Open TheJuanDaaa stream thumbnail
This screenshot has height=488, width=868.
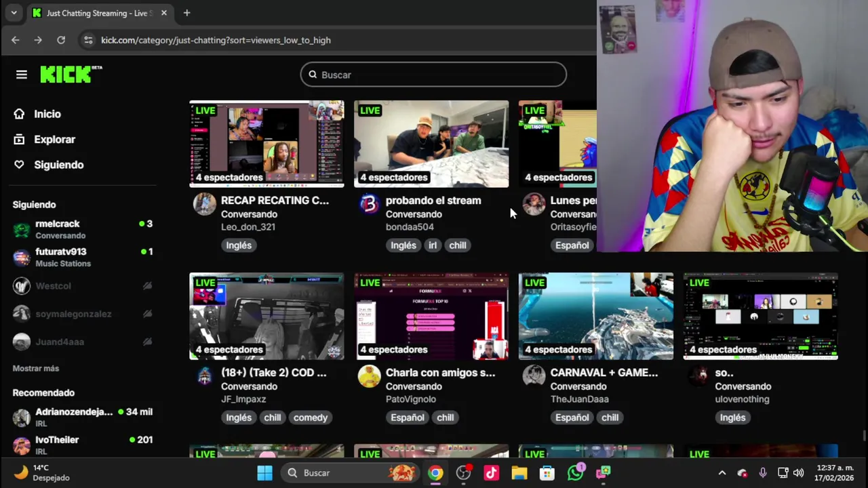pyautogui.click(x=596, y=316)
